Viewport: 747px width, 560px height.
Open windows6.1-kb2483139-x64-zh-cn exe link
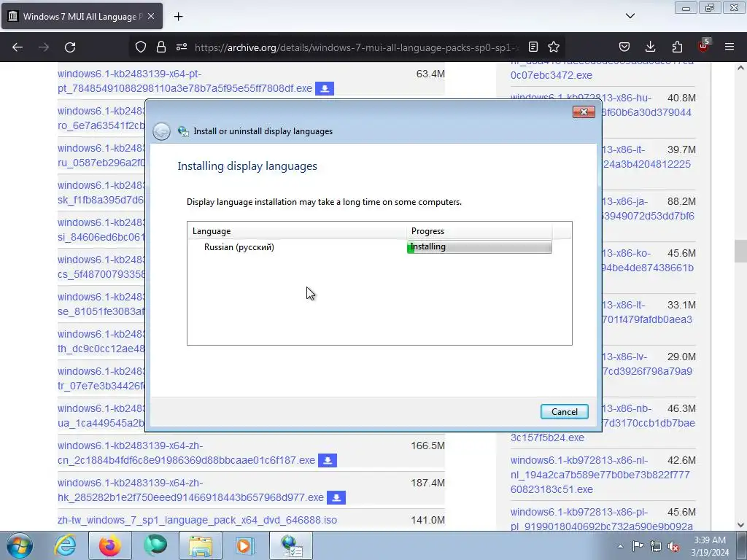[186, 453]
